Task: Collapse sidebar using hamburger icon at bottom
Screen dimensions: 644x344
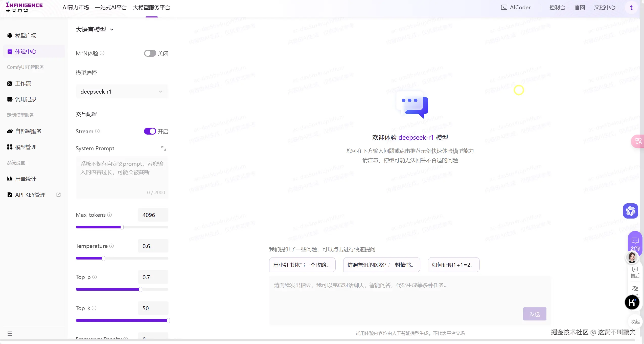Action: coord(10,334)
